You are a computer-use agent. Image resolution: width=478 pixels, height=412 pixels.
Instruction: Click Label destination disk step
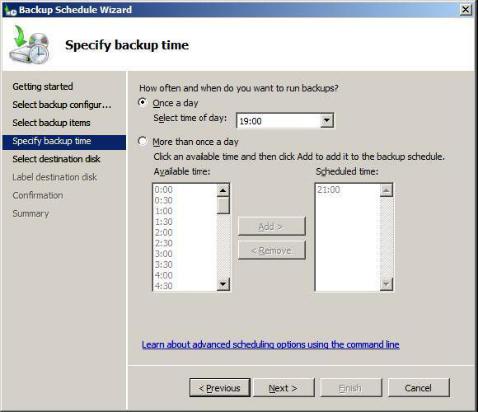(55, 177)
